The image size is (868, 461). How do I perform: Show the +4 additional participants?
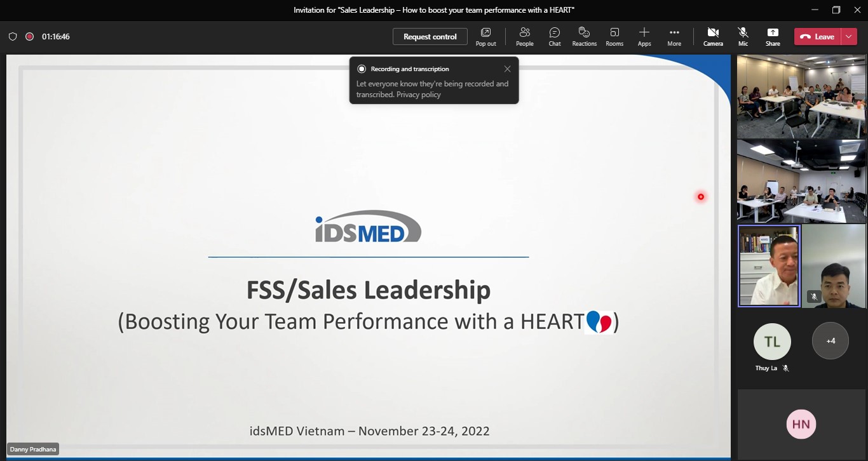(x=831, y=341)
